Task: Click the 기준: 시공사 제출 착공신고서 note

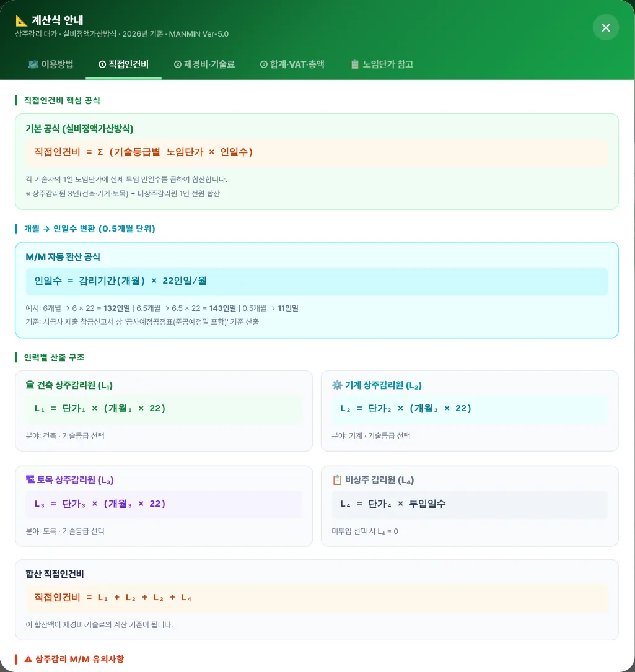Action: point(142,322)
